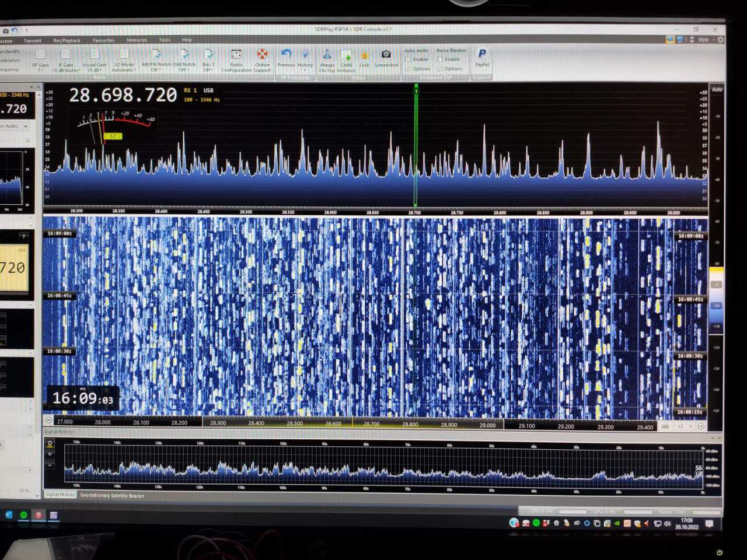Screen dimensions: 747x560
Task: Toggle Always On Top window option
Action: click(327, 61)
